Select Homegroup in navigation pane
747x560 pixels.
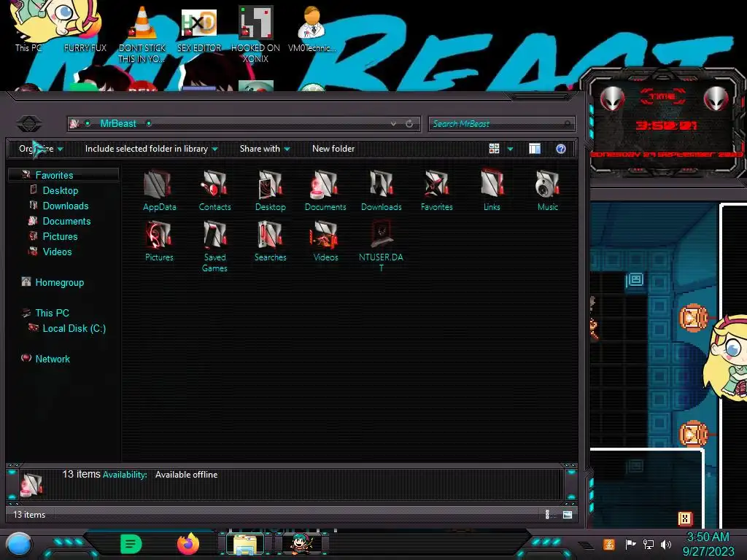tap(60, 282)
